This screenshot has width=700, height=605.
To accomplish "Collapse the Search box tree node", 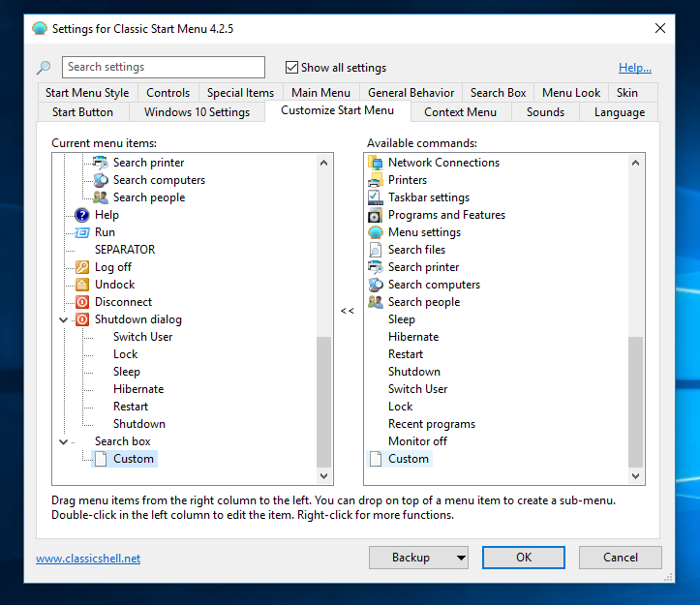I will 63,441.
